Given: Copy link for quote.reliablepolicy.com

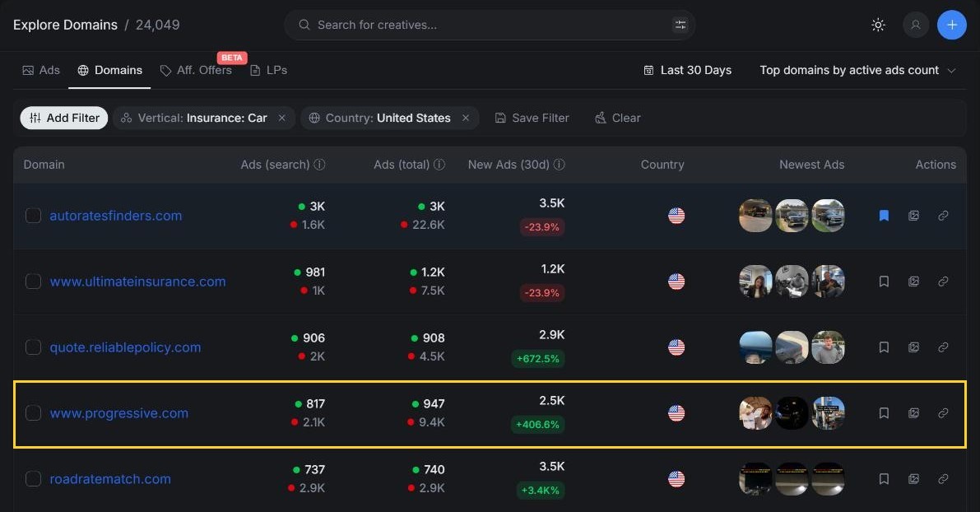Looking at the screenshot, I should pos(943,347).
